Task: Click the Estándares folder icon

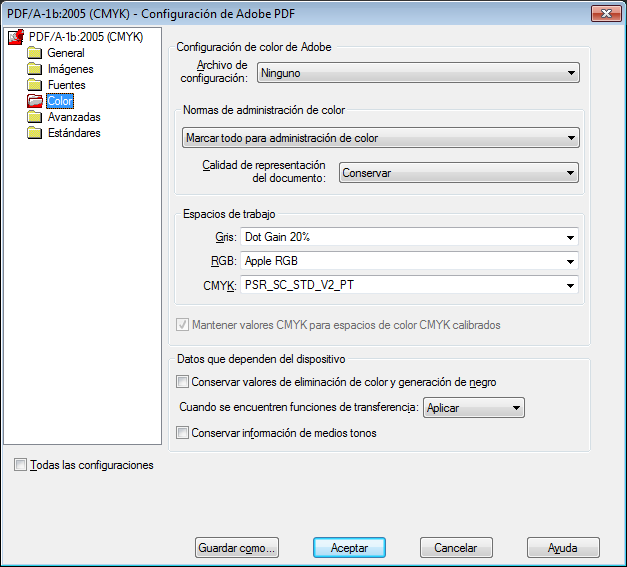Action: [x=35, y=133]
